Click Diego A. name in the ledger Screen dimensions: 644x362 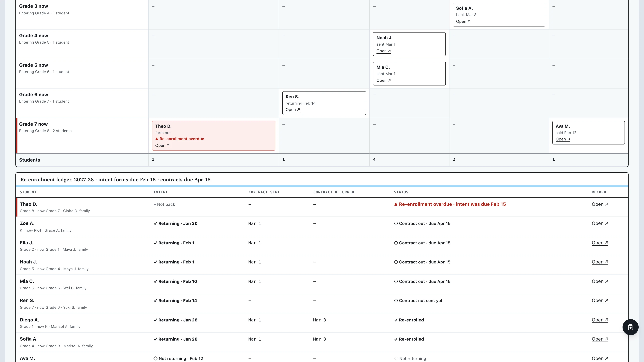coord(30,320)
